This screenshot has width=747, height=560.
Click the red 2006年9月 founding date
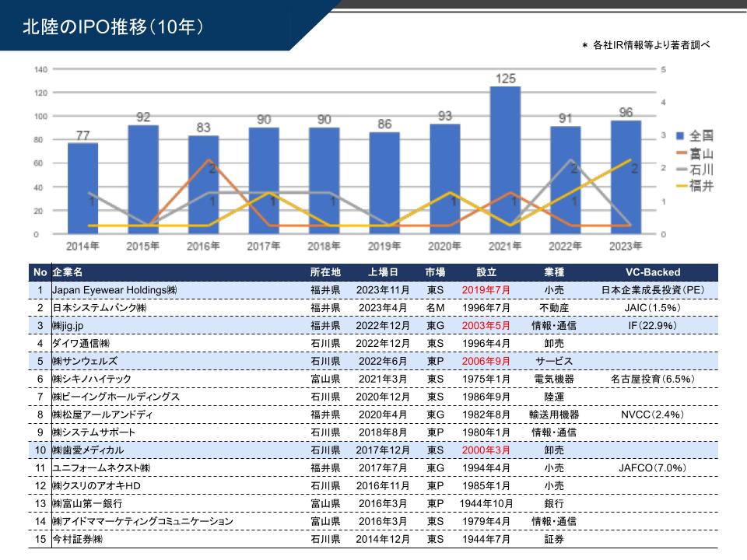(x=486, y=361)
